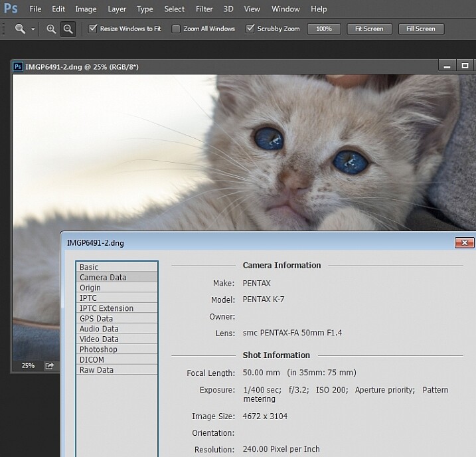Open the 3D menu
The width and height of the screenshot is (476, 457).
coord(228,9)
